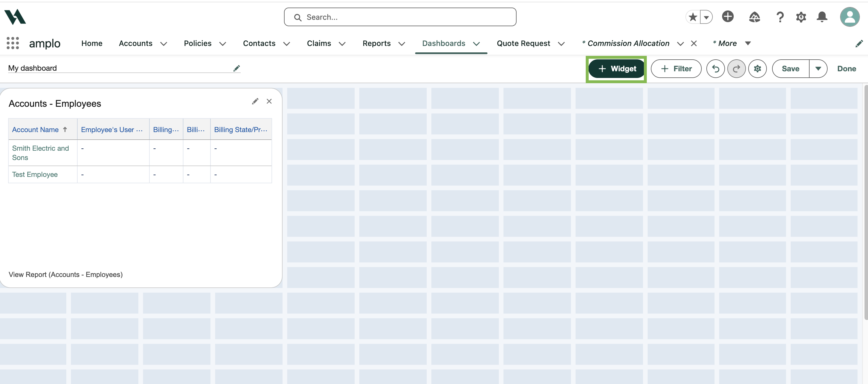Click the search magnifier icon
Viewport: 868px width, 384px height.
click(298, 17)
